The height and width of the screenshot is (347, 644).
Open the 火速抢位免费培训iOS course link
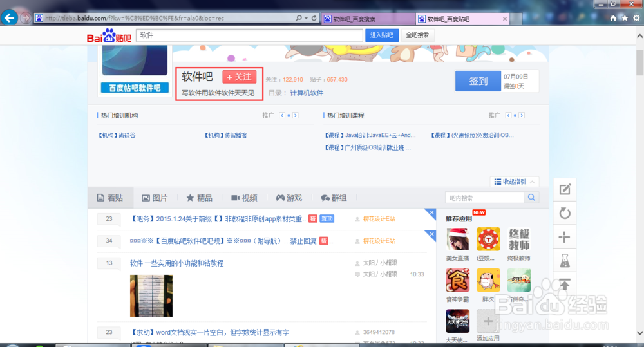(472, 135)
